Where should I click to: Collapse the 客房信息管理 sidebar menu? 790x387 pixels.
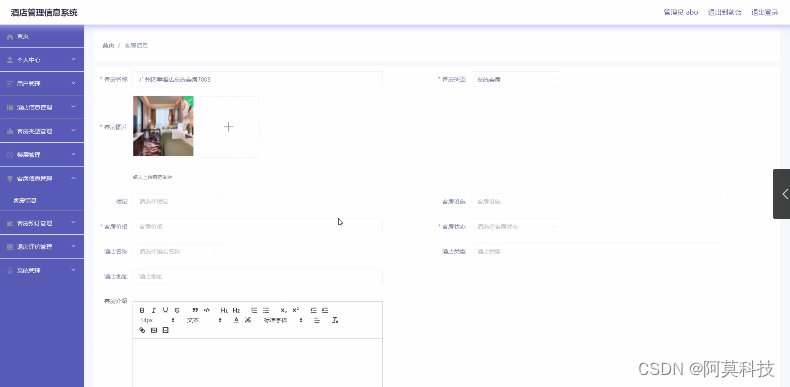click(x=42, y=178)
